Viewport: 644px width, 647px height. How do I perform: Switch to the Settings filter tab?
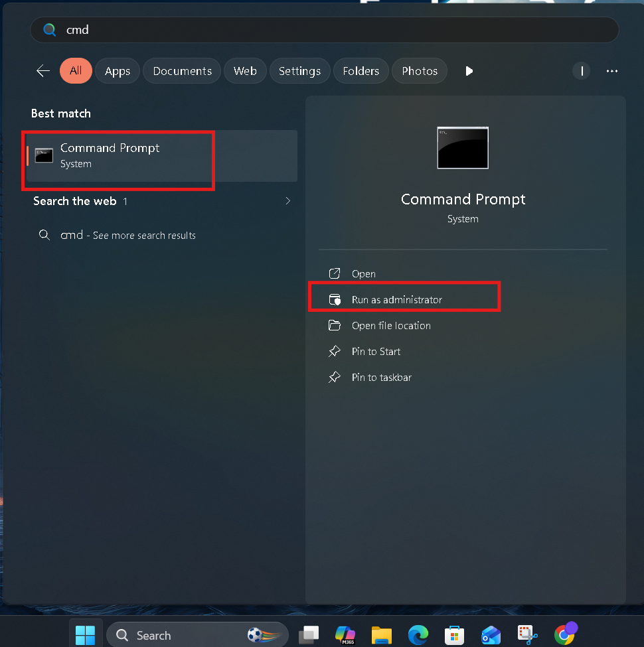[299, 71]
